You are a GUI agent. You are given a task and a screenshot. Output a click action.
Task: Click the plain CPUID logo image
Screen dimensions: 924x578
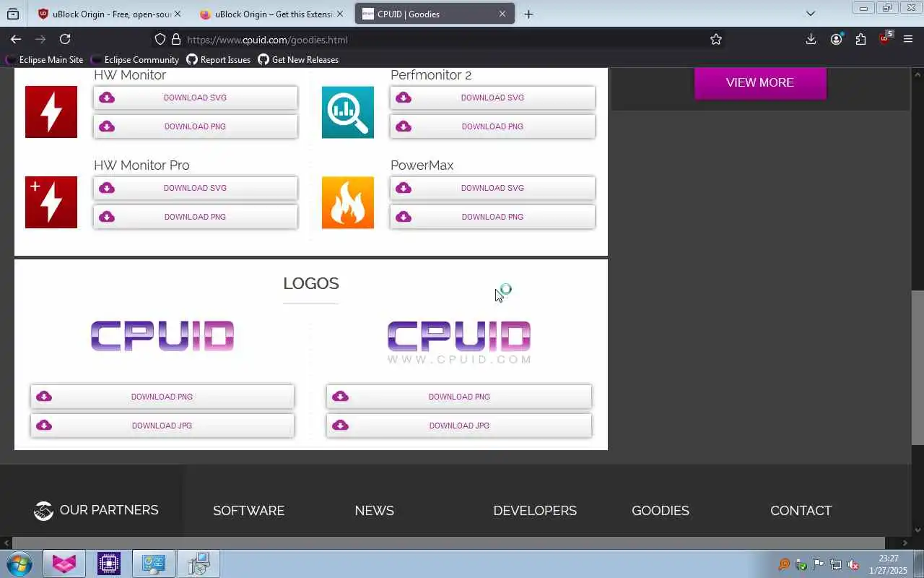pos(162,336)
